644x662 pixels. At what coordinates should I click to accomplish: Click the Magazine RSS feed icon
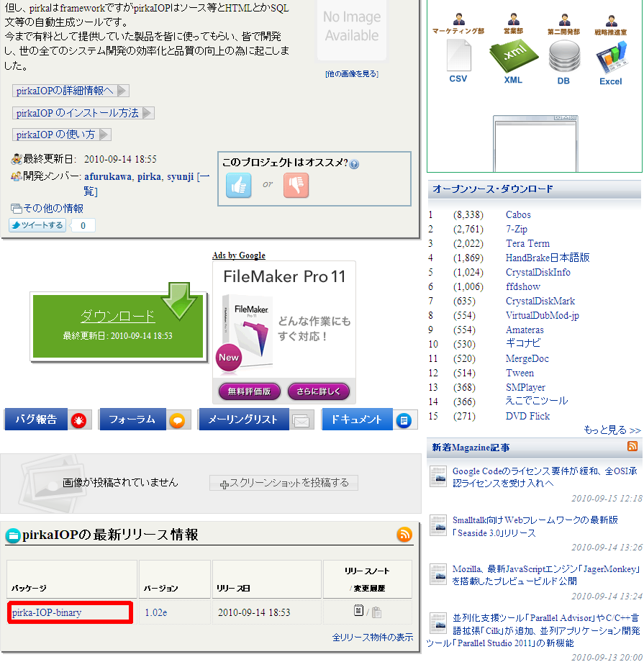[632, 447]
